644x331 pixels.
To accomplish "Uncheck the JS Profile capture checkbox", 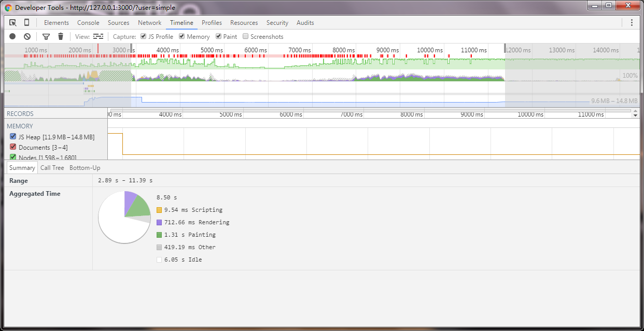I will point(144,37).
